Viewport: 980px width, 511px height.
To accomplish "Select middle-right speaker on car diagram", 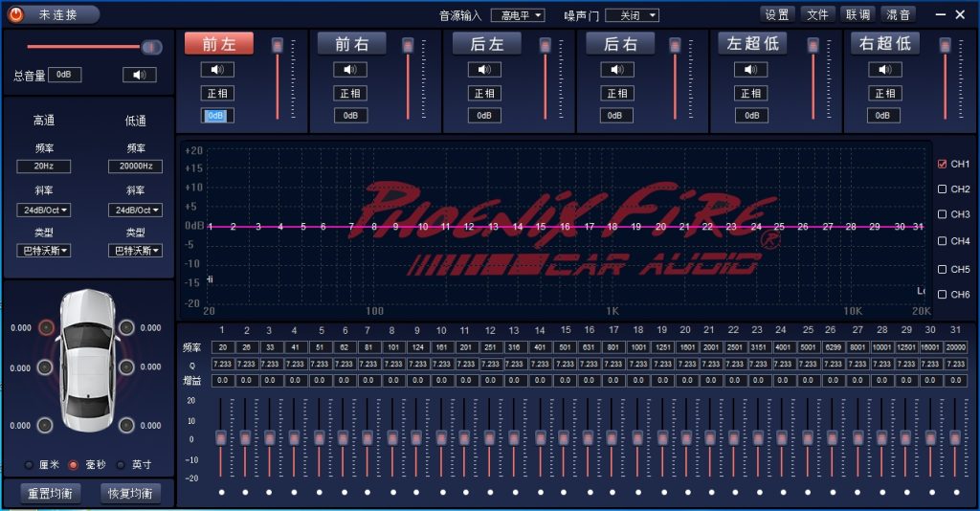I will coord(127,367).
